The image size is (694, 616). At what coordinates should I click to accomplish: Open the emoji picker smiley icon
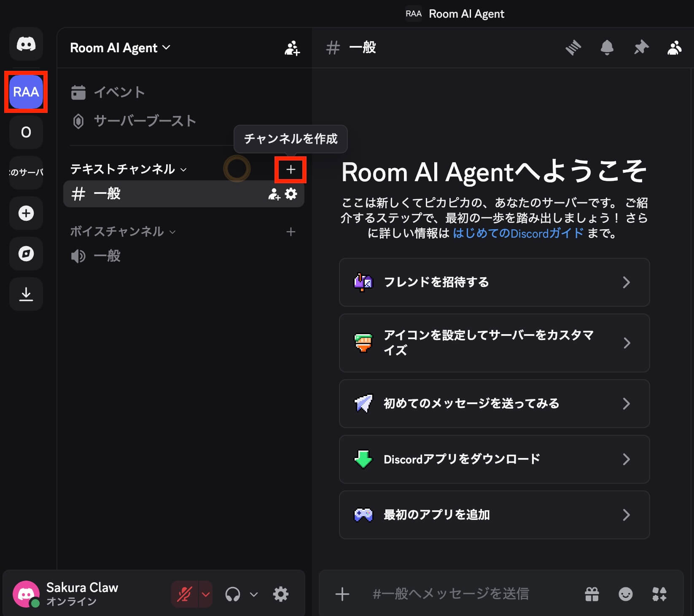tap(625, 594)
